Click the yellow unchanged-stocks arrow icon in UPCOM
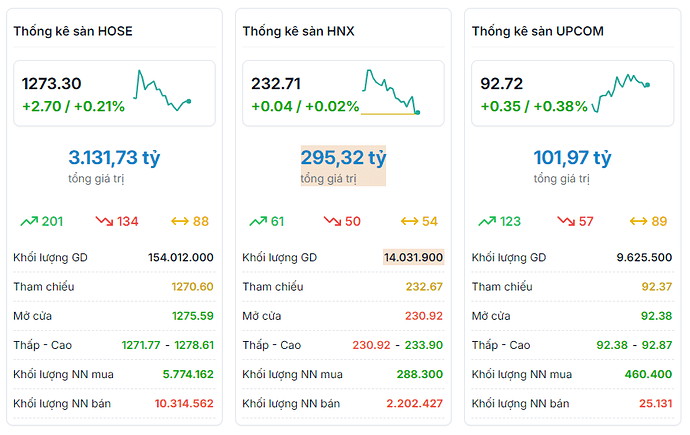 coord(638,221)
